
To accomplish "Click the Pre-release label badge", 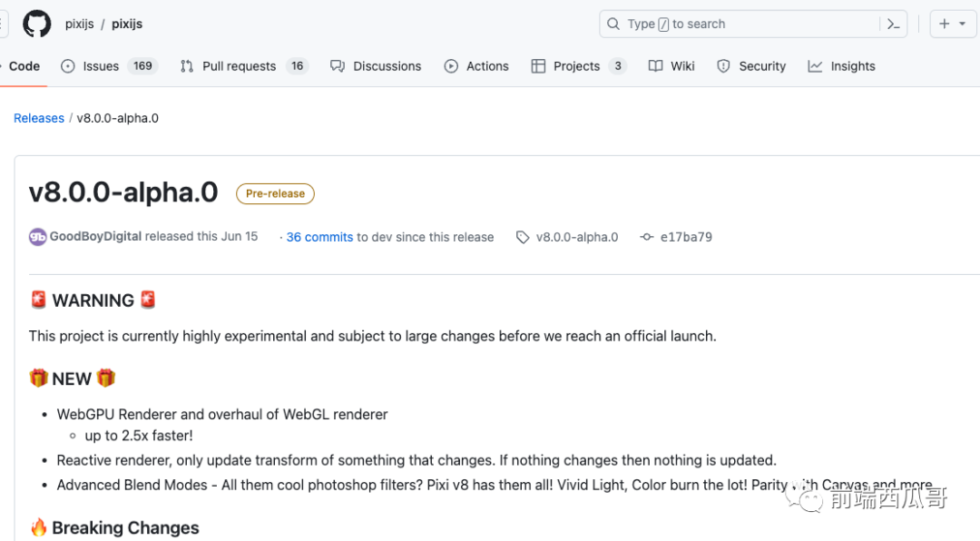I will tap(275, 194).
